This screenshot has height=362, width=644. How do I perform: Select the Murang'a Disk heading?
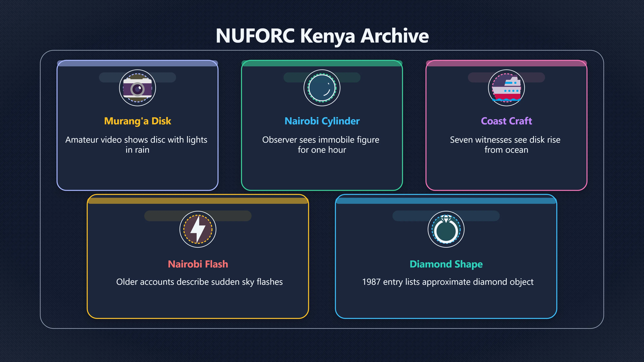pyautogui.click(x=138, y=121)
